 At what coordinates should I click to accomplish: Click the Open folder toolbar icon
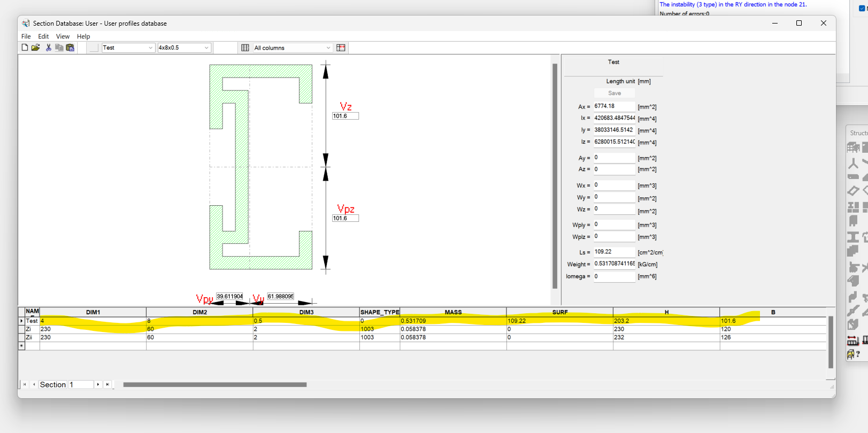click(35, 48)
